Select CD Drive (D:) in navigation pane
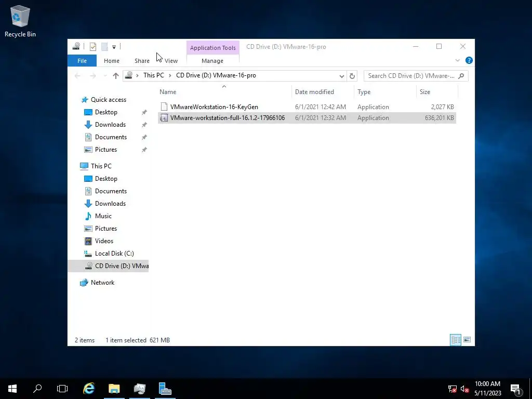The image size is (532, 399). coord(108,266)
